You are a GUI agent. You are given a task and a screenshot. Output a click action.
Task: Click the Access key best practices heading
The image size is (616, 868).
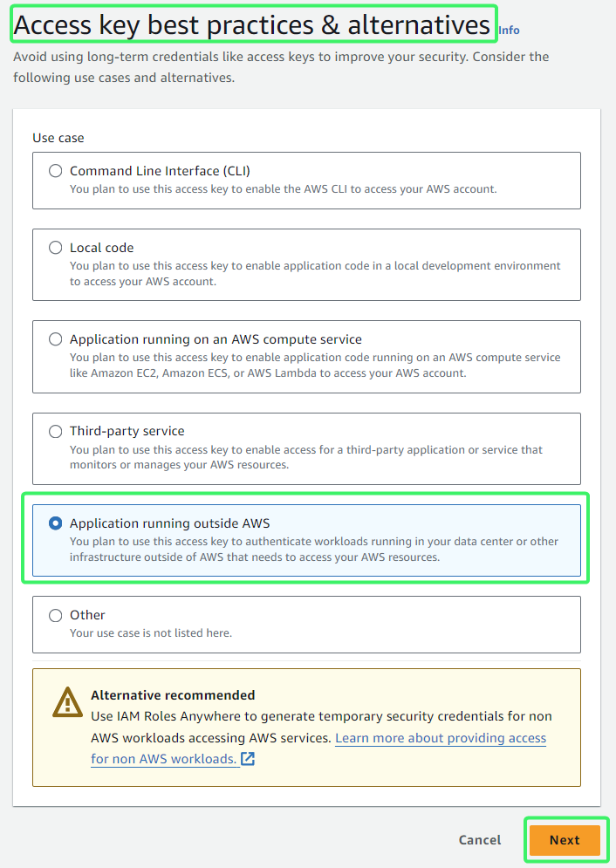click(252, 25)
